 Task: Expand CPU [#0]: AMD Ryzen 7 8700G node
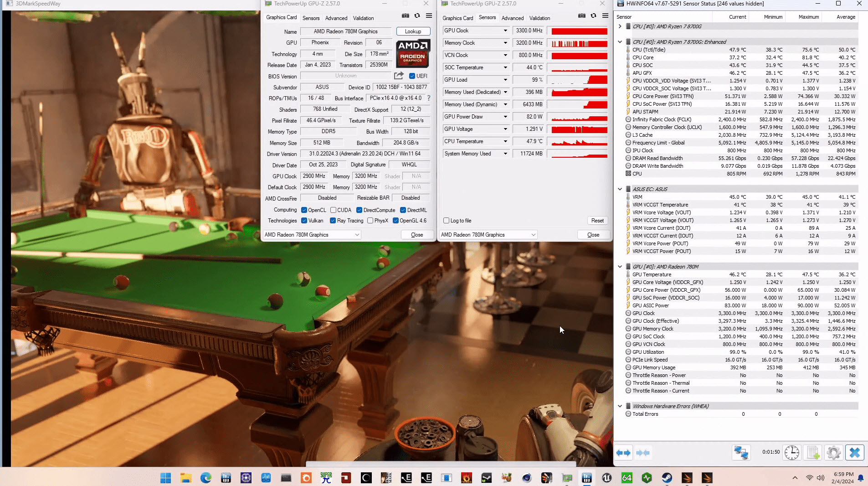(620, 26)
